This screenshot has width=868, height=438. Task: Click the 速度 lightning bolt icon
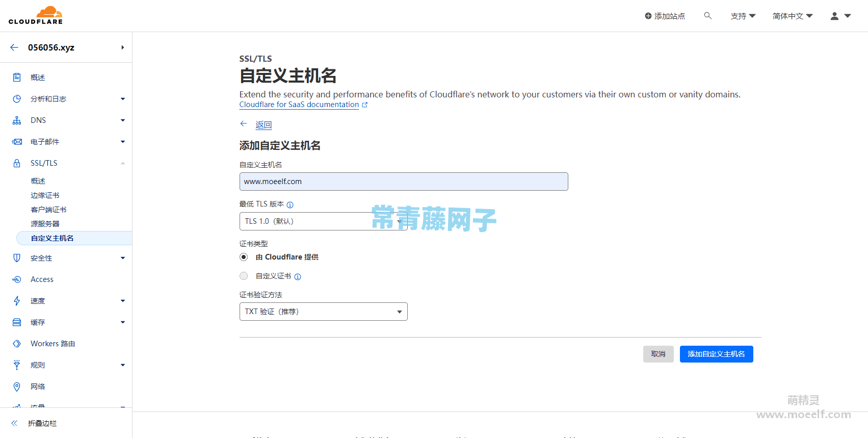[x=17, y=301]
